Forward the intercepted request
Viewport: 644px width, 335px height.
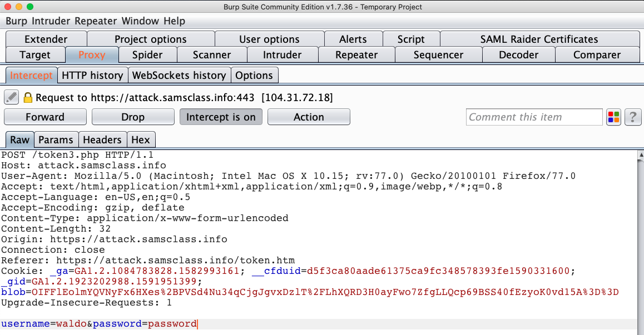coord(45,117)
